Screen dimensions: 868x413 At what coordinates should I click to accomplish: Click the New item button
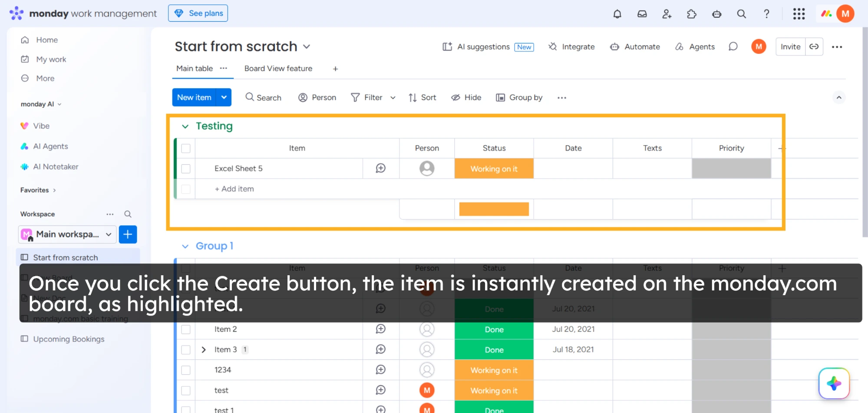pos(195,97)
